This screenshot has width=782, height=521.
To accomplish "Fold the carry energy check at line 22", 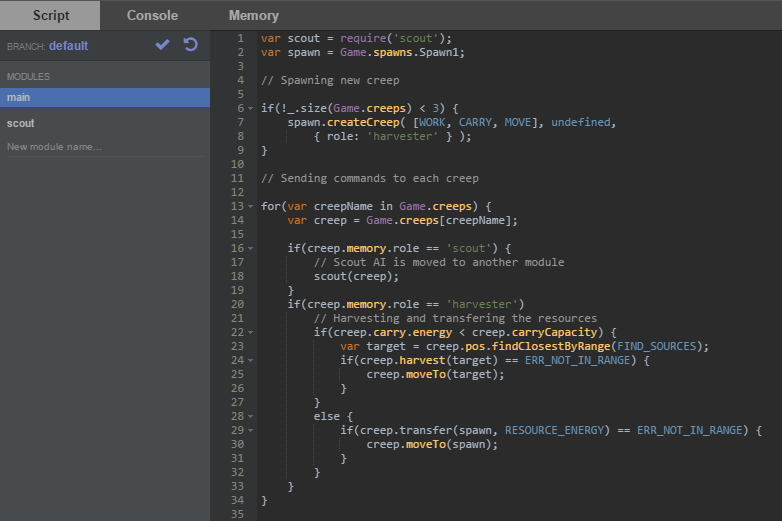I will point(250,332).
